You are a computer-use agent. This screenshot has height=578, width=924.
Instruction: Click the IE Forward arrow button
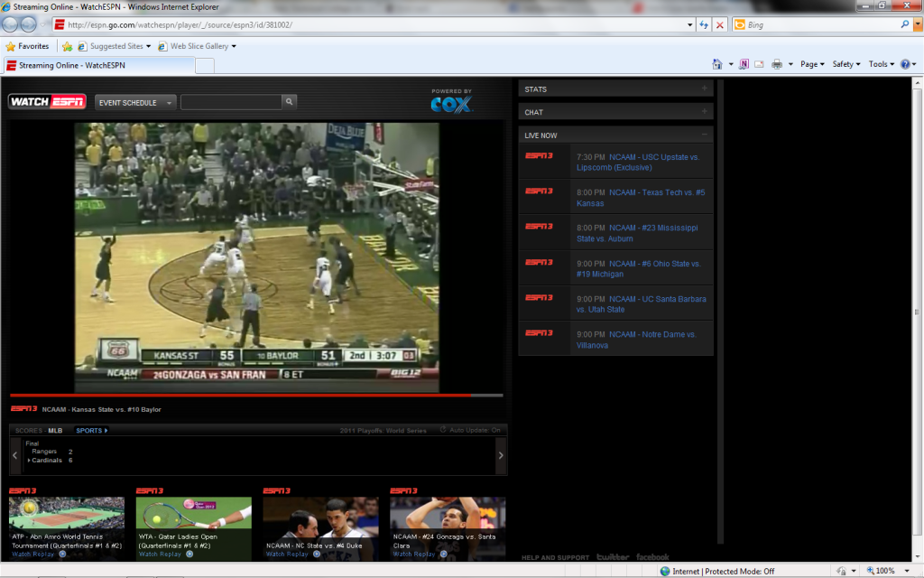(28, 24)
